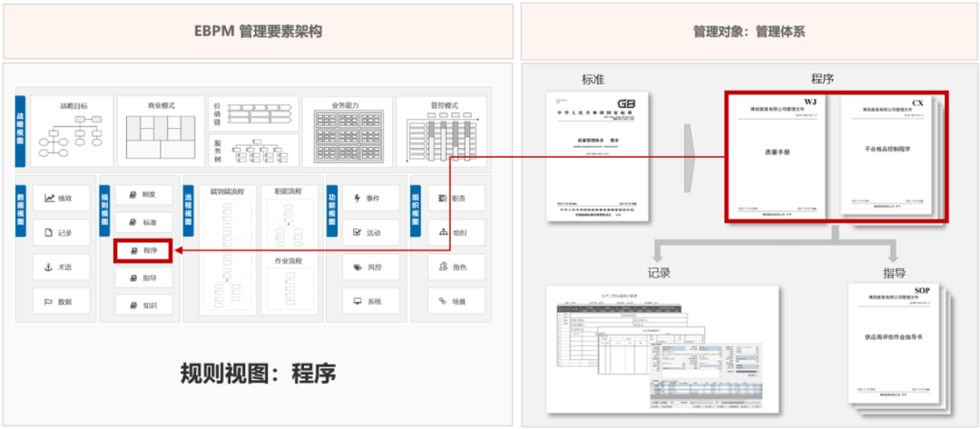Click the 风控 tag icon
Image resolution: width=980 pixels, height=429 pixels.
coord(358,267)
